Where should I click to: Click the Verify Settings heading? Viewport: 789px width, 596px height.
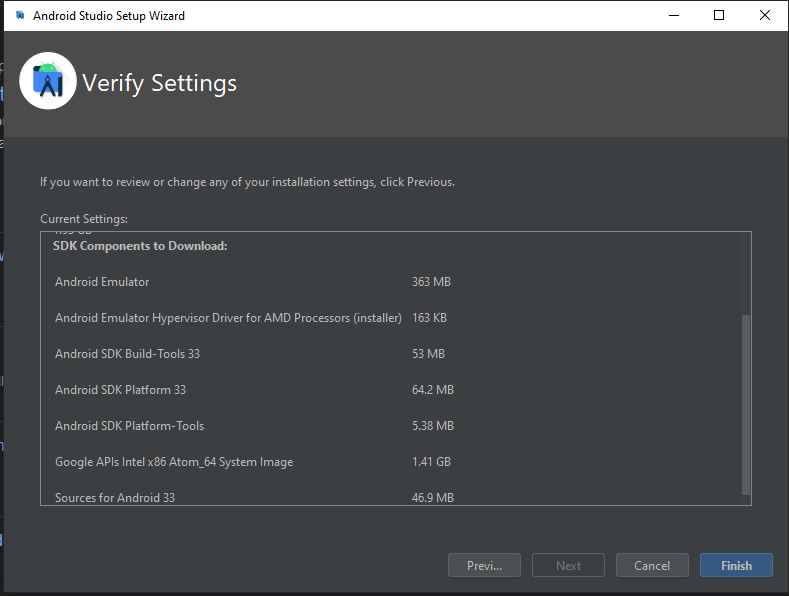[x=160, y=83]
